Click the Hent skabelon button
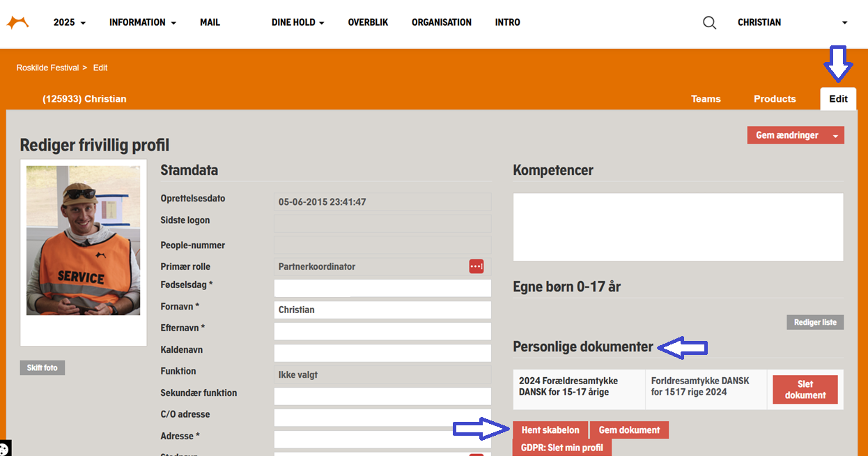Screen dimensions: 868x456 [550, 430]
